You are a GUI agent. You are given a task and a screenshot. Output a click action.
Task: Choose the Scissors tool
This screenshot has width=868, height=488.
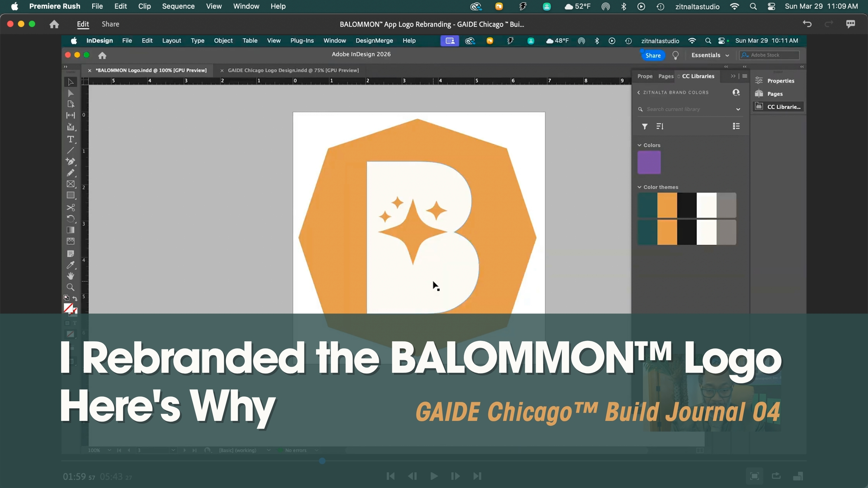71,207
